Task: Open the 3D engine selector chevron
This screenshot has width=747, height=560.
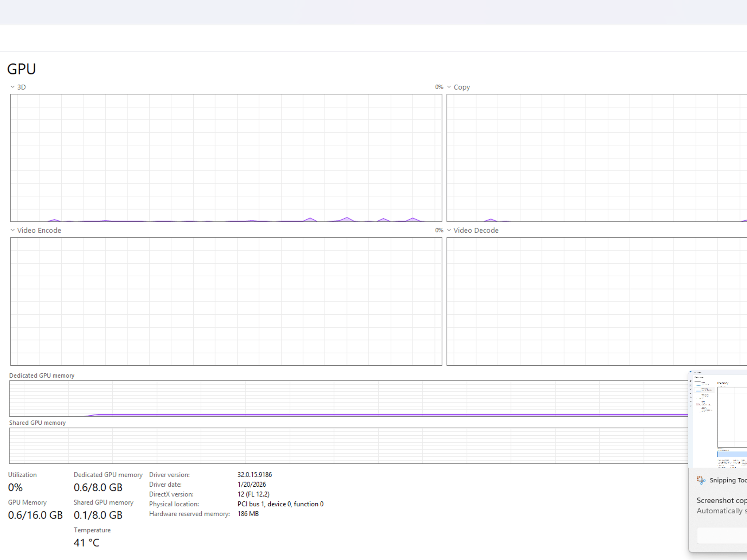Action: 12,87
